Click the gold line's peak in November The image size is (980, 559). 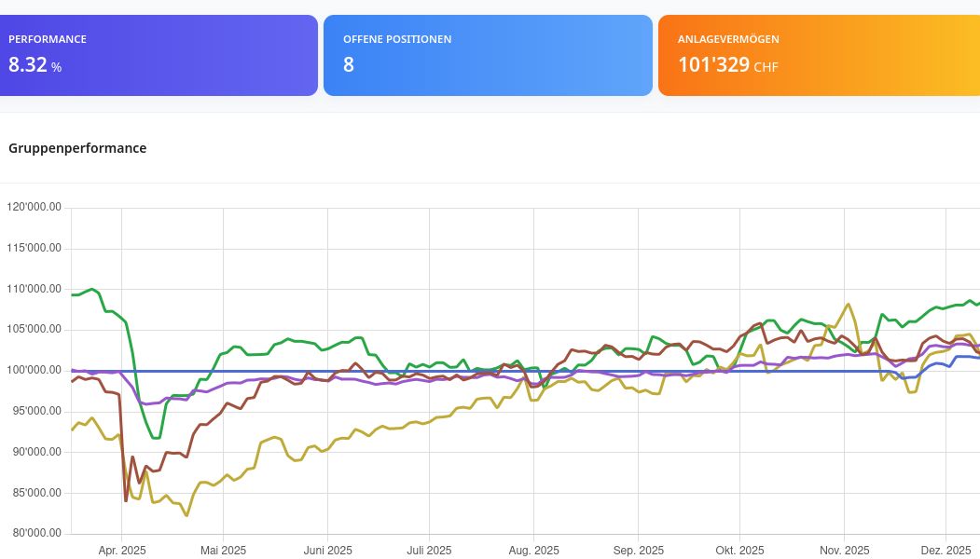(x=848, y=304)
